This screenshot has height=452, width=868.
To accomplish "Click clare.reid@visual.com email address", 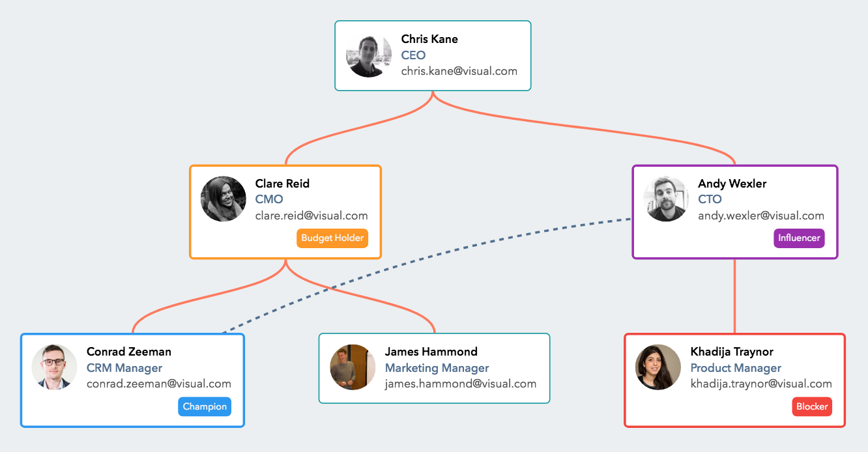I will [x=311, y=216].
